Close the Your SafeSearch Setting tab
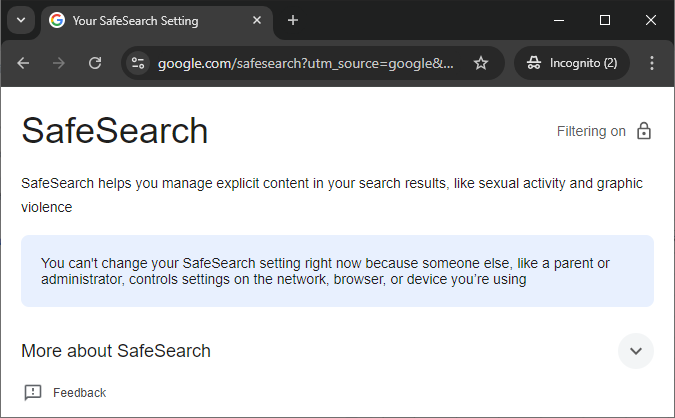The image size is (675, 418). click(x=257, y=20)
